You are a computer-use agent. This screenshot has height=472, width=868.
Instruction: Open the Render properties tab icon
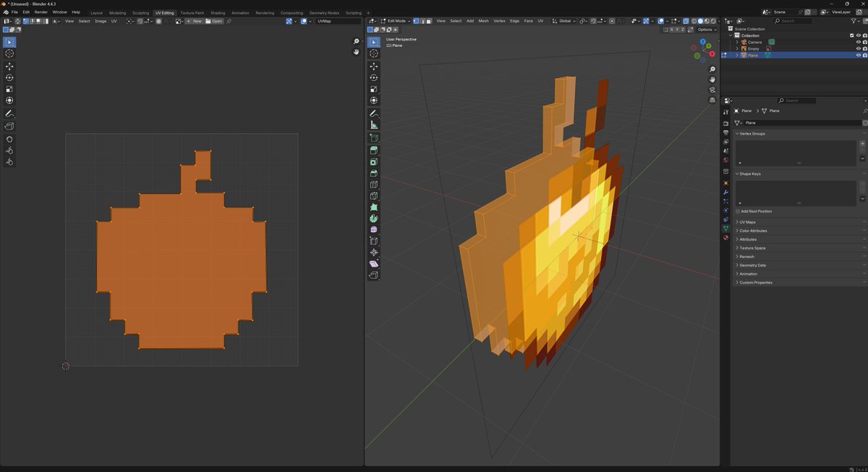726,123
